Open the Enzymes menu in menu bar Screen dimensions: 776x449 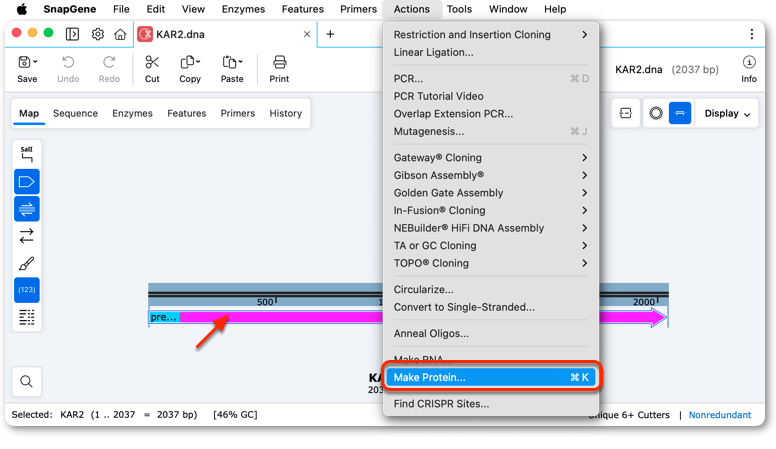[243, 9]
